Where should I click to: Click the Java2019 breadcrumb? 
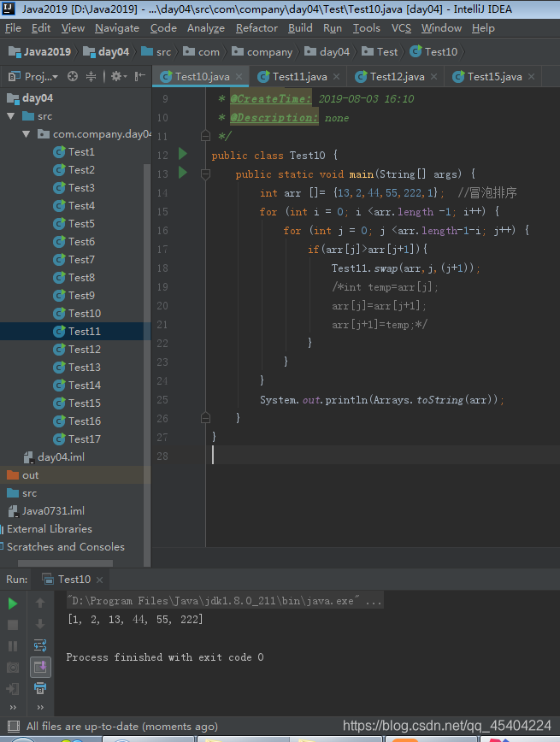pyautogui.click(x=40, y=51)
